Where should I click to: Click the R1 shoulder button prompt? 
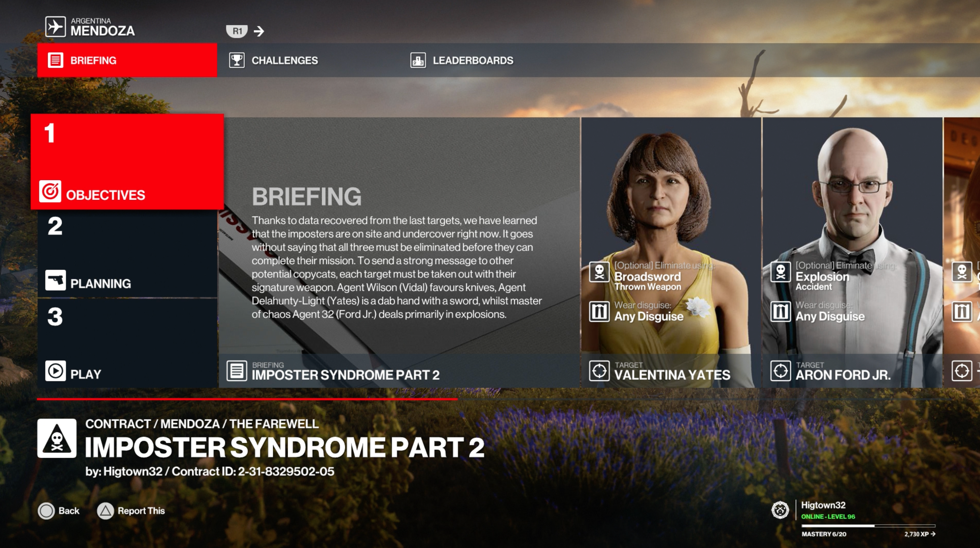click(237, 31)
